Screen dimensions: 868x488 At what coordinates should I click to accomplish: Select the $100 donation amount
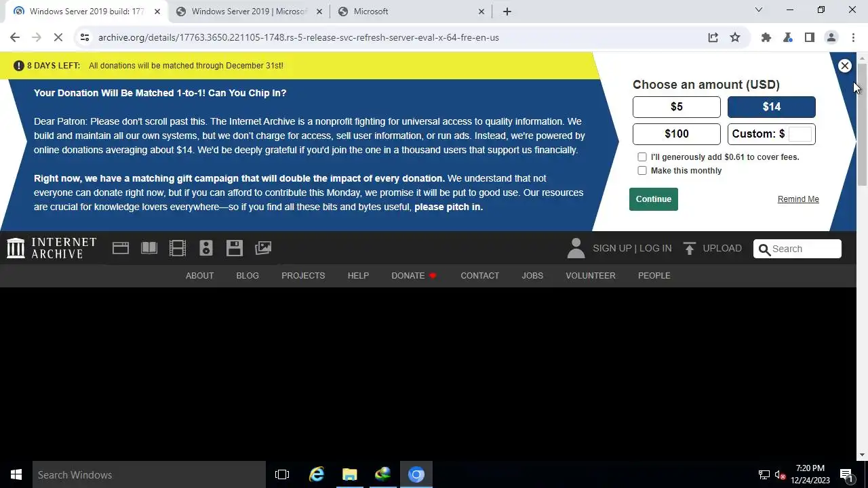point(677,134)
